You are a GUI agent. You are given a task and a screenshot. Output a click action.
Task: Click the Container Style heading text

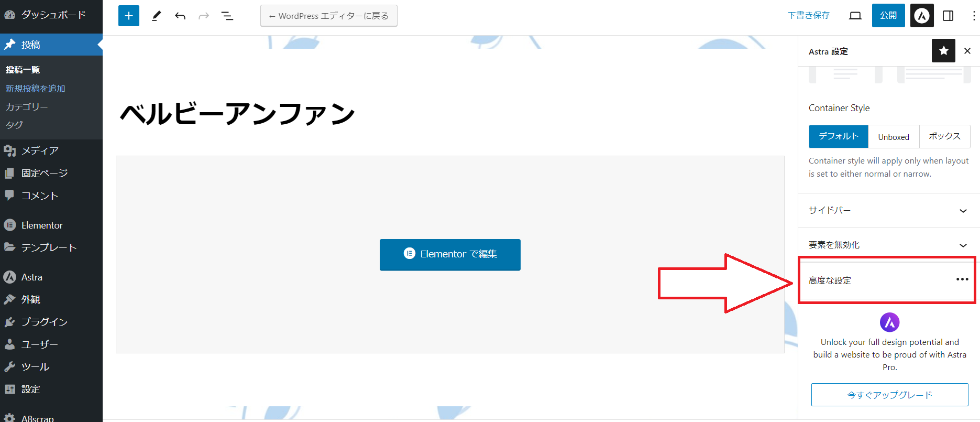pyautogui.click(x=839, y=108)
